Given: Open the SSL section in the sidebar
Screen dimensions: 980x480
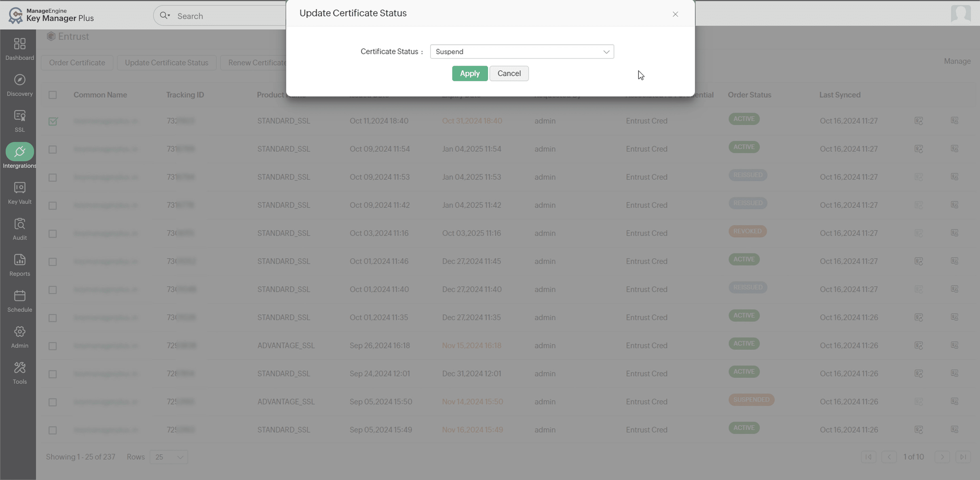Looking at the screenshot, I should coord(19,121).
